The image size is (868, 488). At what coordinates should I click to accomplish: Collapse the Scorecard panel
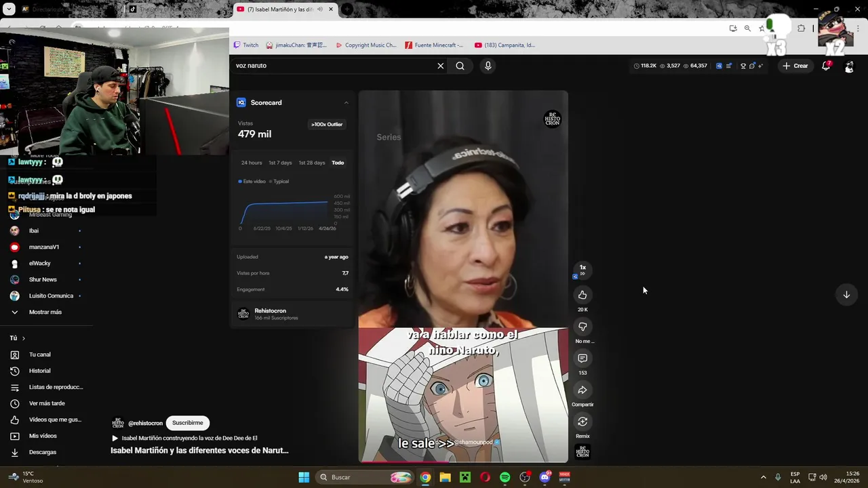tap(346, 103)
